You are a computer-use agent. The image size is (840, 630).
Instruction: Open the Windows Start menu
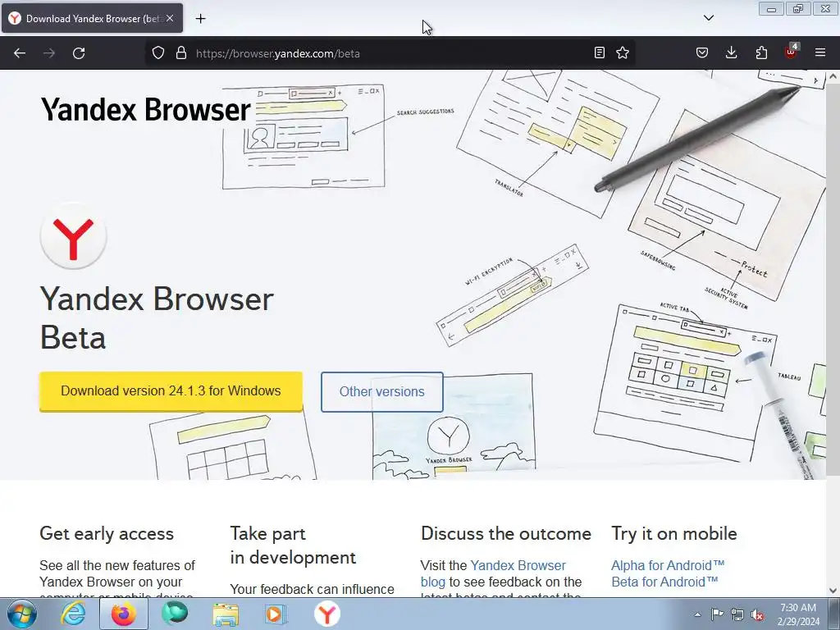pyautogui.click(x=22, y=614)
